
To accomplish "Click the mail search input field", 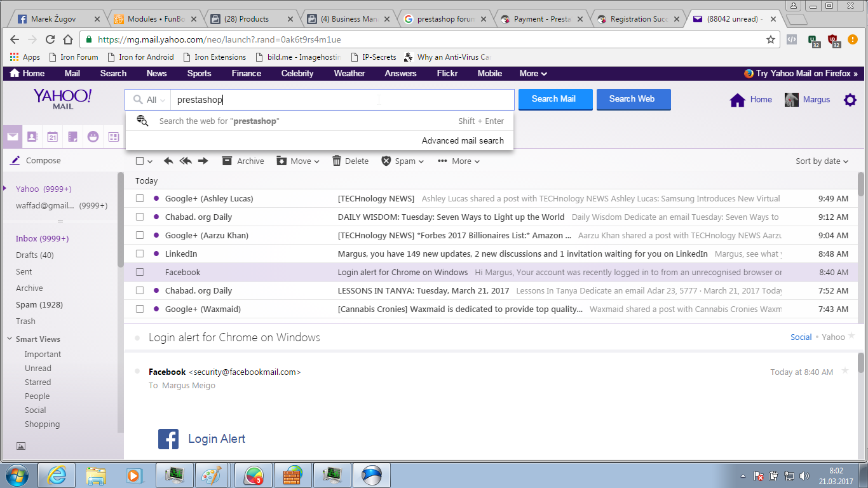I will [x=342, y=100].
